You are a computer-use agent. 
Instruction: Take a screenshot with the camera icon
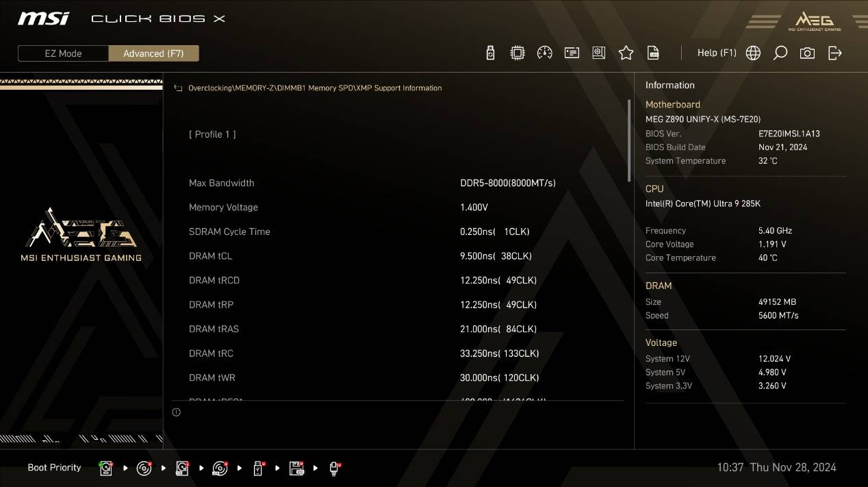[807, 53]
